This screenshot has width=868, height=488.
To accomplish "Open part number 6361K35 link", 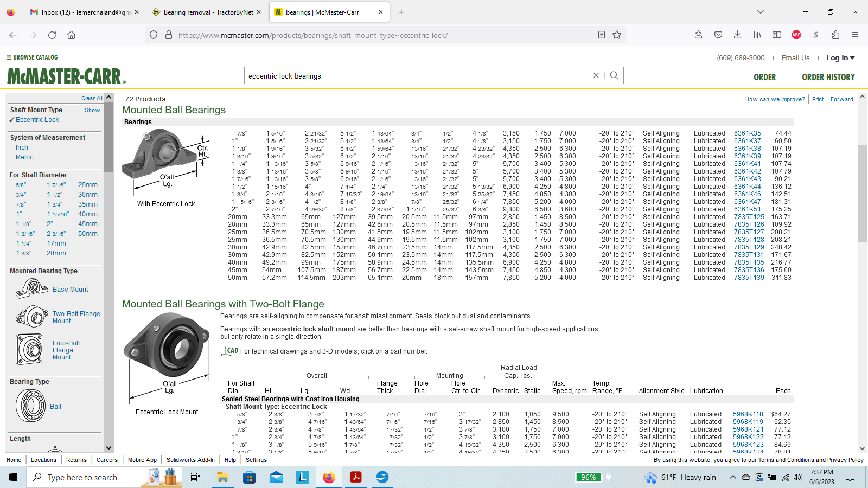I will click(x=747, y=133).
